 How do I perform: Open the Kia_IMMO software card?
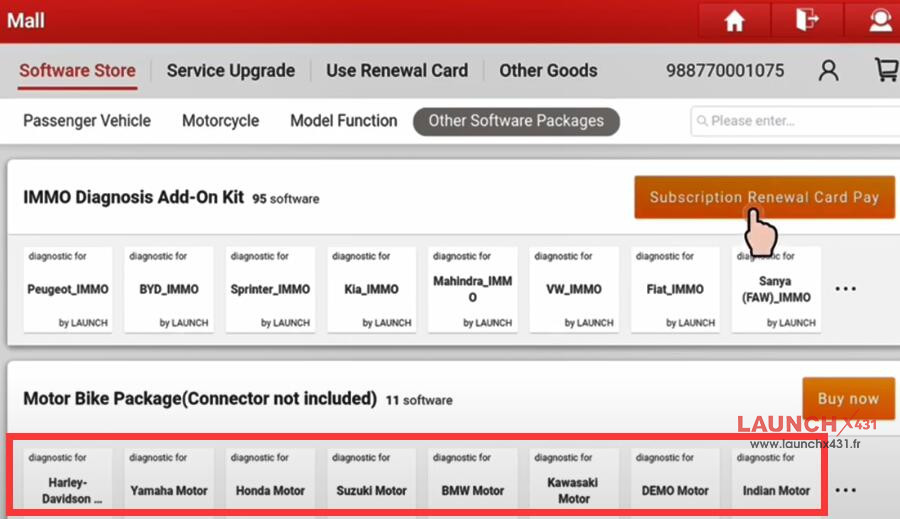click(371, 289)
